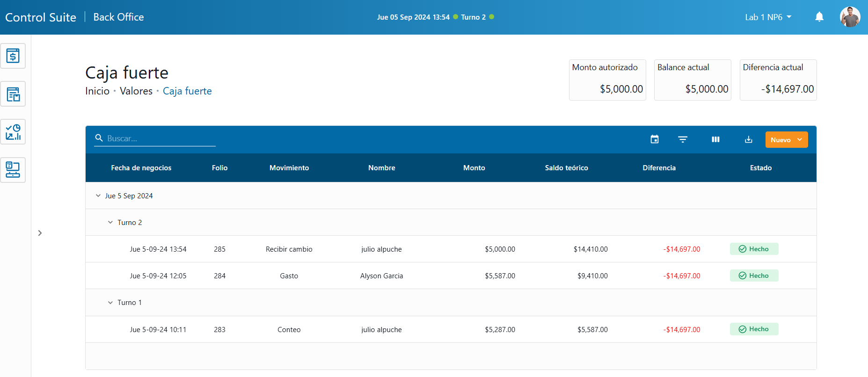Sort by Monto column header
Viewport: 868px width, 377px height.
474,168
